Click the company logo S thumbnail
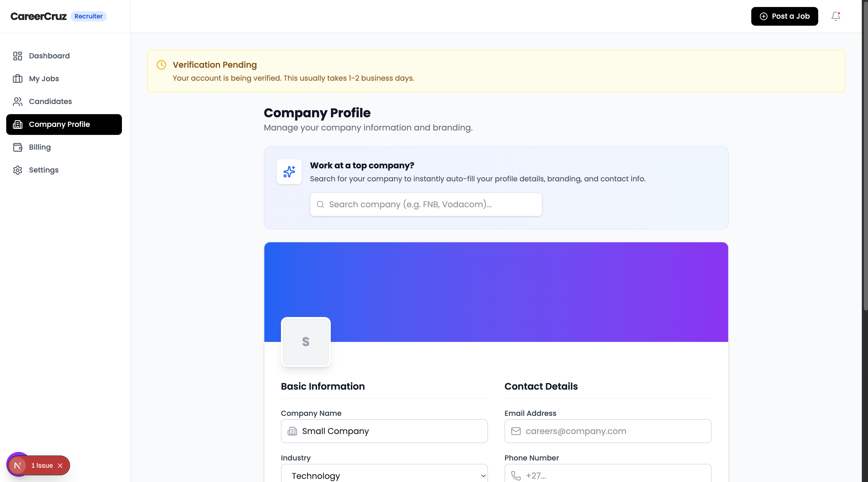This screenshot has height=482, width=868. (x=306, y=342)
